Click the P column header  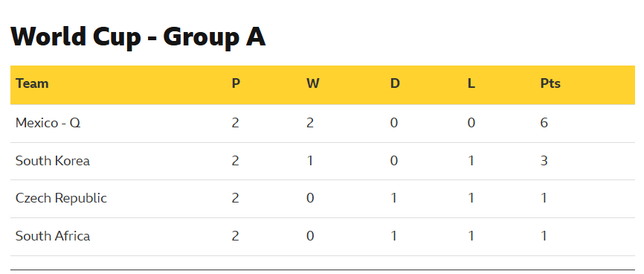pyautogui.click(x=236, y=83)
